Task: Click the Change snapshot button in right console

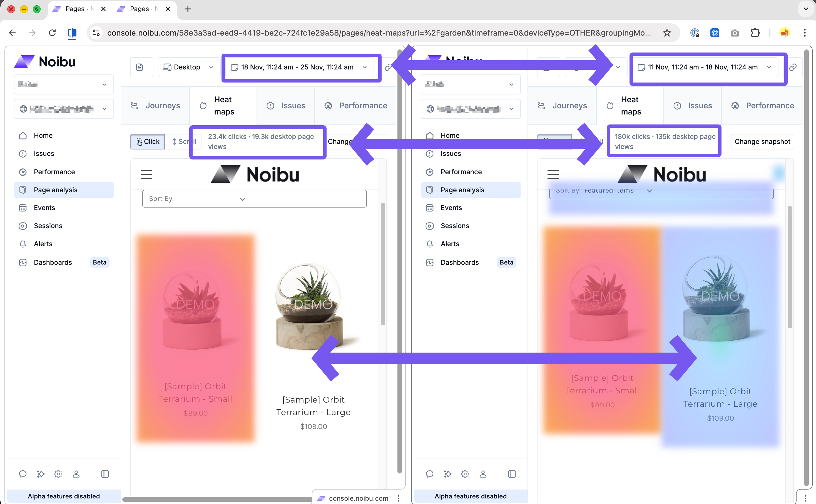Action: click(762, 141)
